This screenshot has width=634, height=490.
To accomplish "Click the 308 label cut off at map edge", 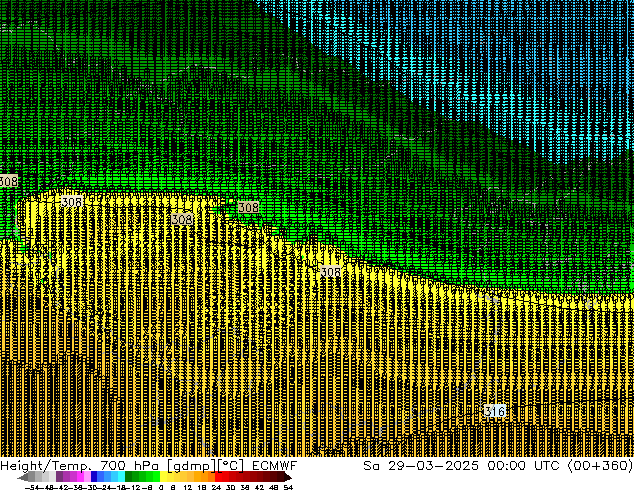I will click(x=8, y=181).
